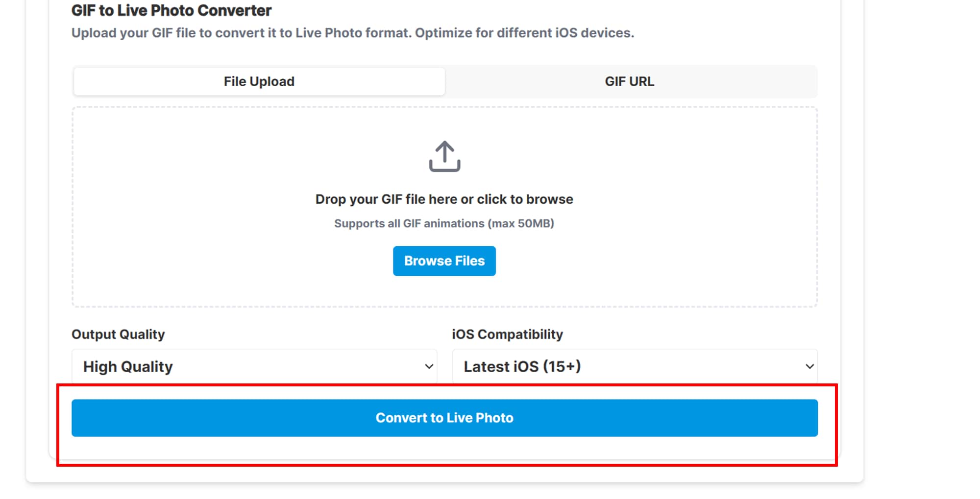Click the "Supports all GIF animations" note
This screenshot has width=980, height=499.
(x=409, y=223)
